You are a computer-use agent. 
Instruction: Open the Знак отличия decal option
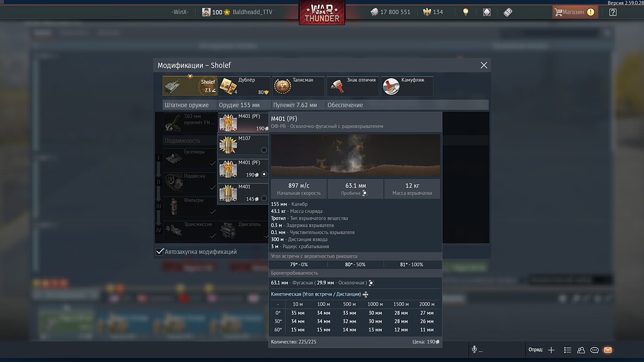pyautogui.click(x=352, y=86)
